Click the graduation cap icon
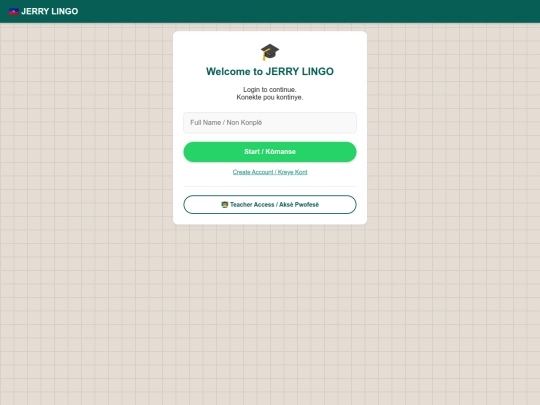540x405 pixels. [270, 52]
